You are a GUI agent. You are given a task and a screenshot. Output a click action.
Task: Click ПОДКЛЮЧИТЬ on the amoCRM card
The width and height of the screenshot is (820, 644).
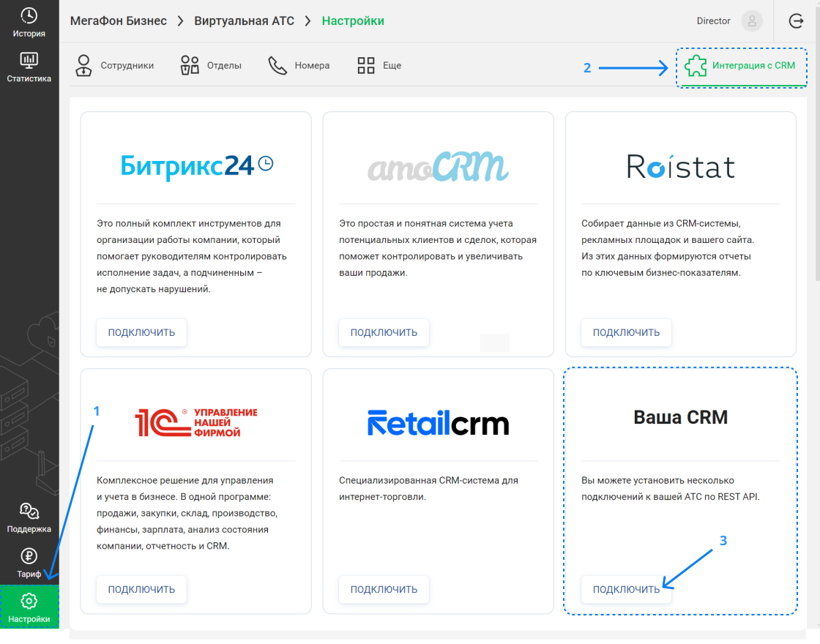point(384,332)
